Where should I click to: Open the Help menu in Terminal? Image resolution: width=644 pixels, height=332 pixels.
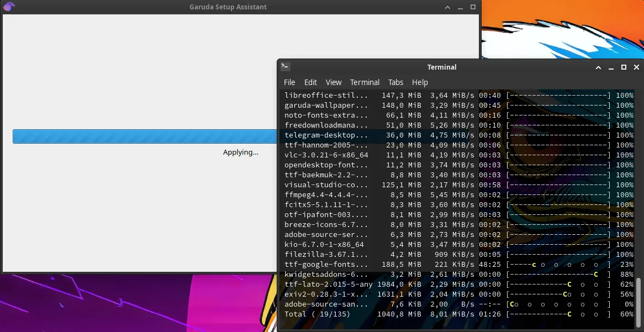tap(420, 82)
